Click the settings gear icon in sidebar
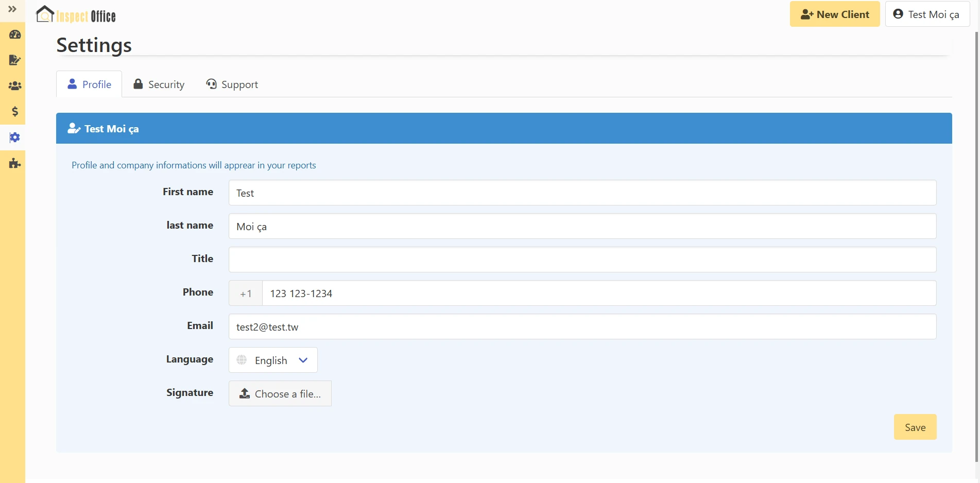 [x=14, y=137]
